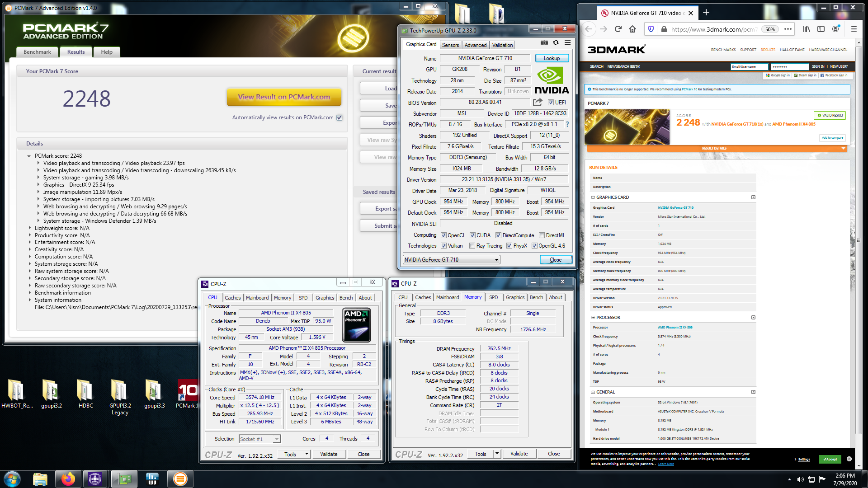Open the SPD tab in the CPU-Z Memory window
Viewport: 868px width, 488px height.
(494, 297)
